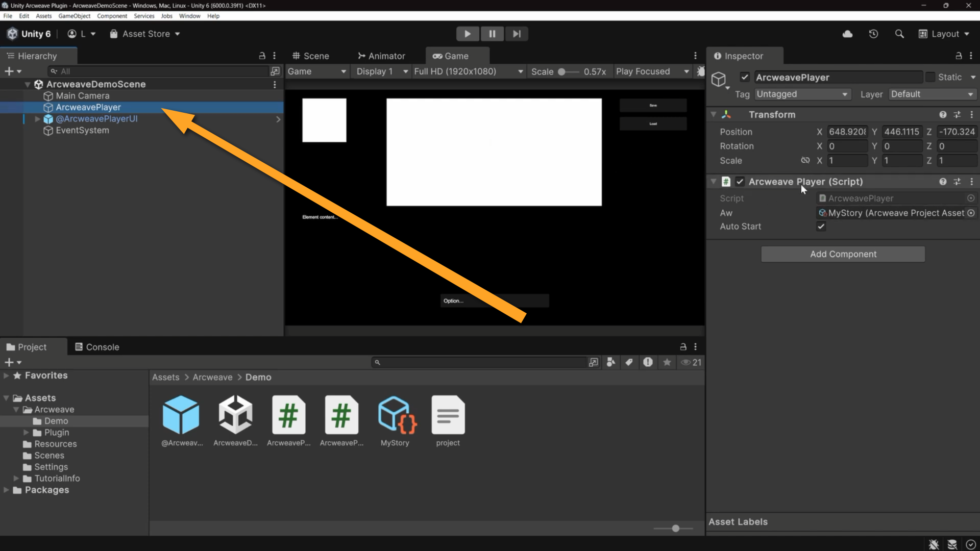Expand the @ArcweavePlayerUI hierarchy item
The image size is (980, 551).
[37, 119]
